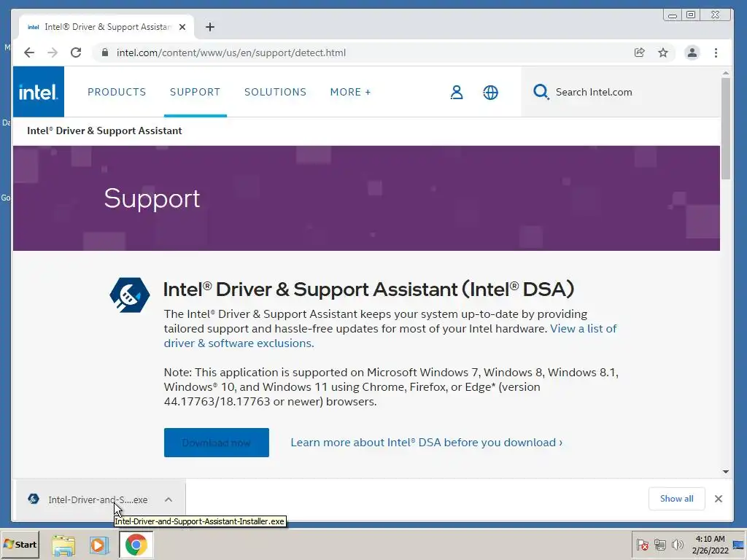747x560 pixels.
Task: Open the Intel account sign-in icon
Action: [x=457, y=92]
